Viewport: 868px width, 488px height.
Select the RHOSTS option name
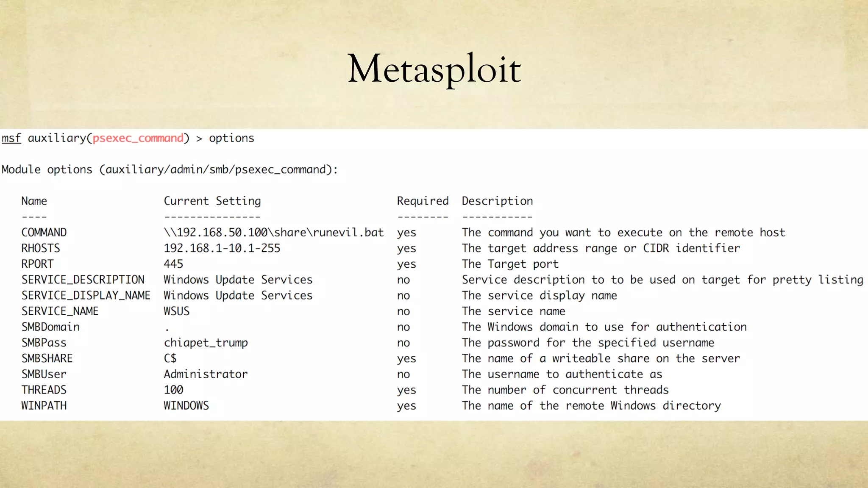[x=41, y=248]
